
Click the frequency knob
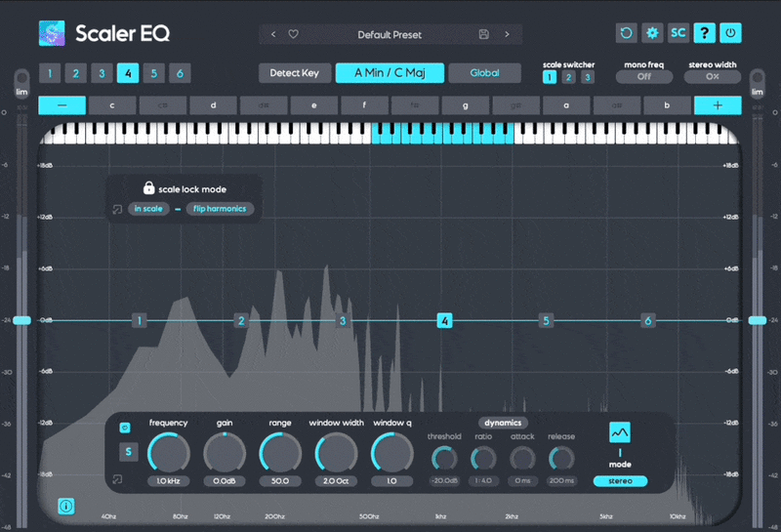click(x=168, y=453)
